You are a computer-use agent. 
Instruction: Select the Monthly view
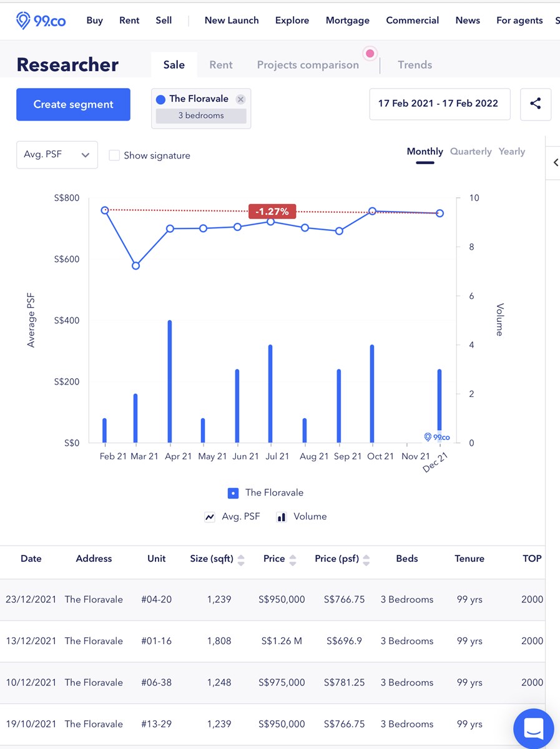tap(425, 152)
